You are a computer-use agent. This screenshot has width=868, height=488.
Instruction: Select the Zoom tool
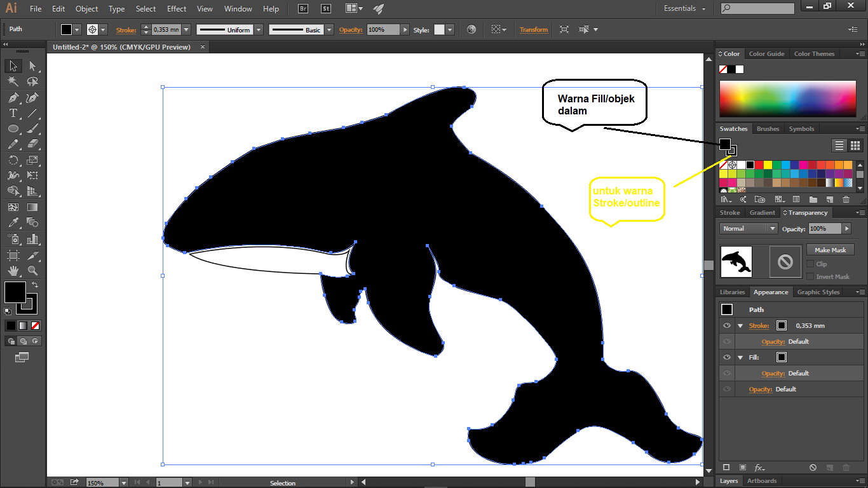(32, 271)
